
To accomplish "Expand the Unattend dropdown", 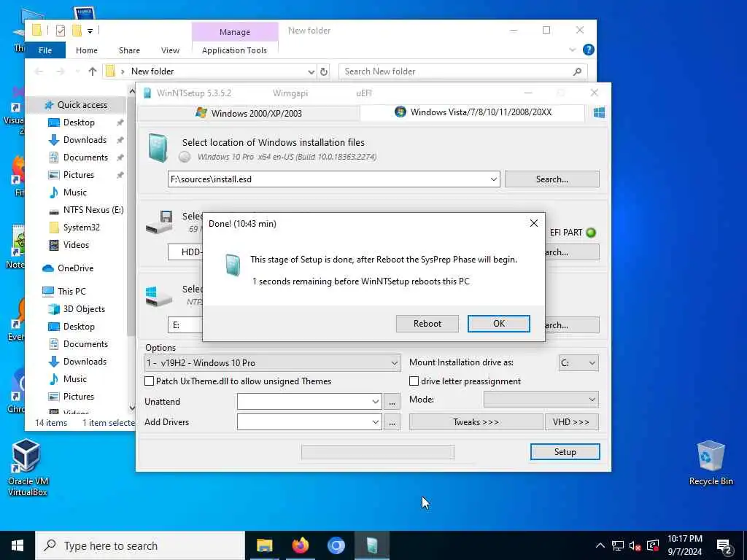I will tap(376, 402).
